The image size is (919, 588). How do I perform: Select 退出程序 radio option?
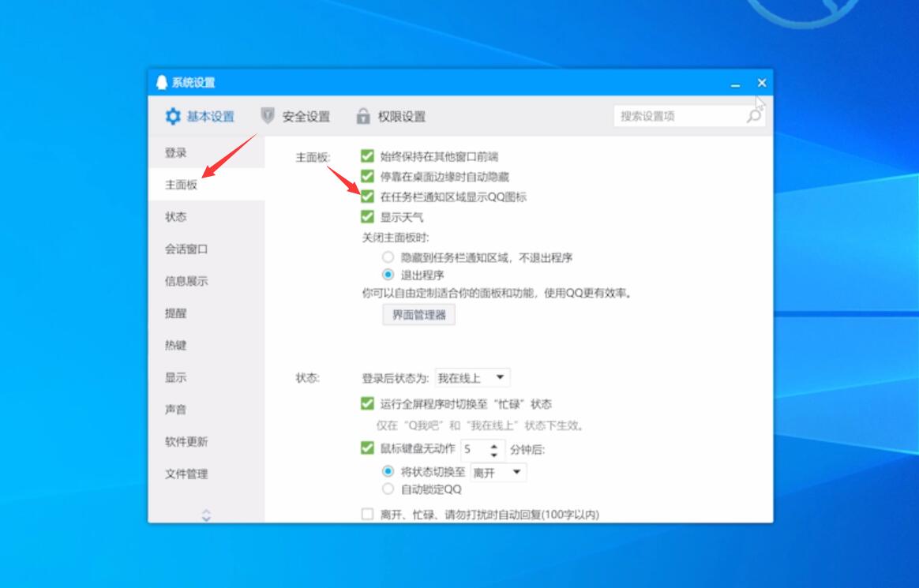point(388,275)
